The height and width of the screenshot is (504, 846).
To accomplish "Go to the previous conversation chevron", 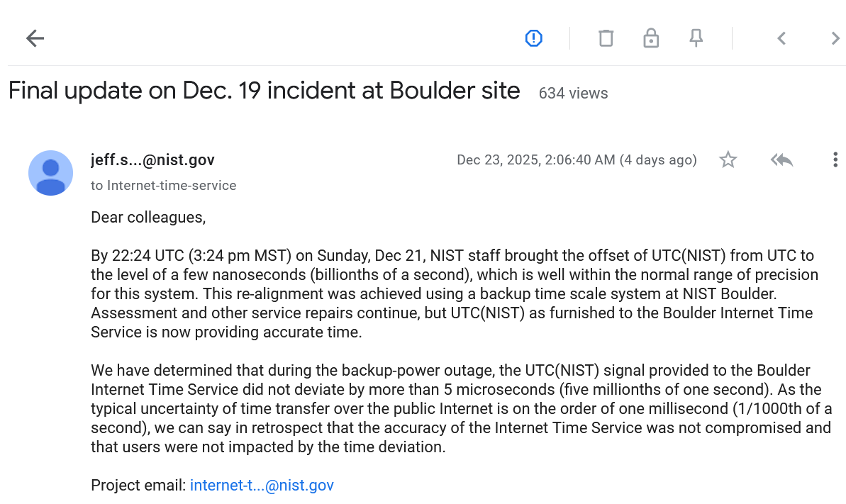I will coord(781,38).
